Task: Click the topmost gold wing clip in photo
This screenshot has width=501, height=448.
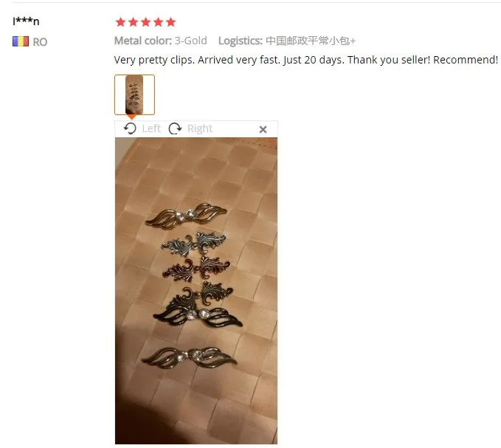Action: [186, 216]
